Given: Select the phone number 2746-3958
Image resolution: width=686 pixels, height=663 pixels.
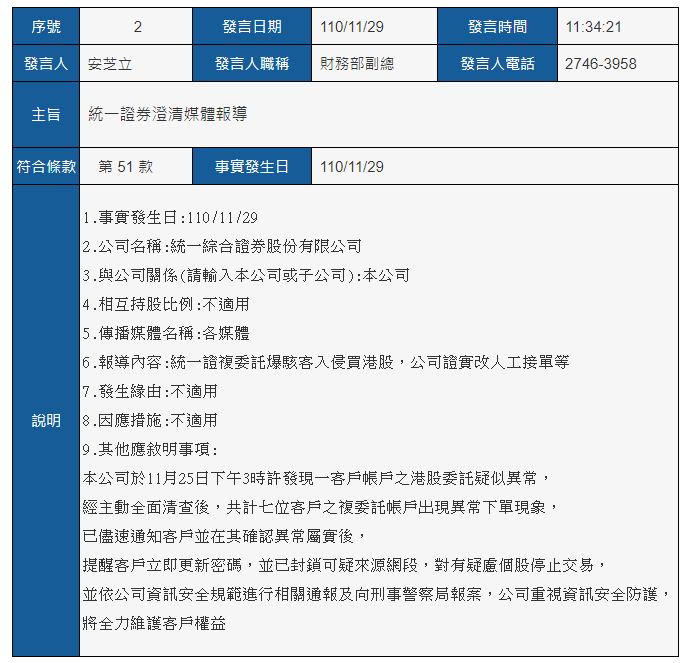Looking at the screenshot, I should point(601,64).
